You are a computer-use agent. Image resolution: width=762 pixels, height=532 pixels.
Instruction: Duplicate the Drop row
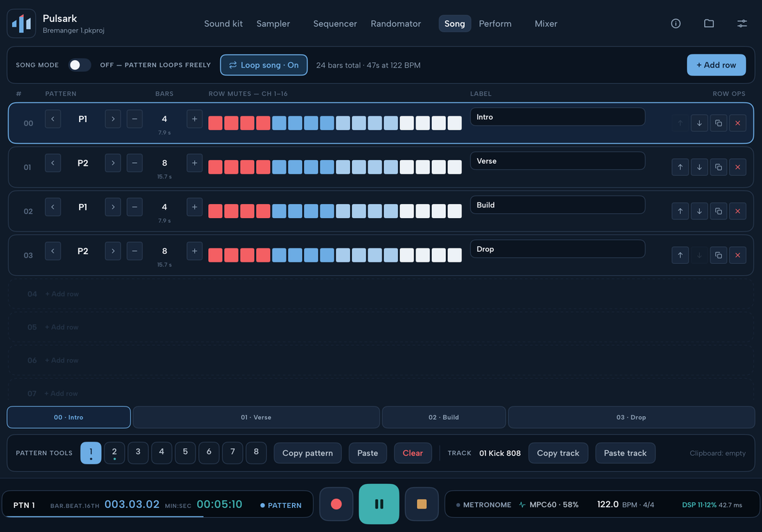point(718,255)
